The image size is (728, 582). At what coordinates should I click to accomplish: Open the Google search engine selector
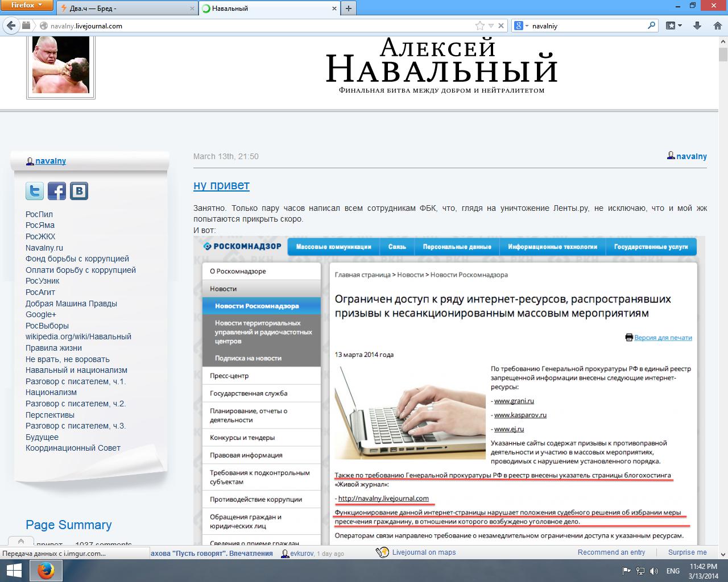[x=521, y=26]
